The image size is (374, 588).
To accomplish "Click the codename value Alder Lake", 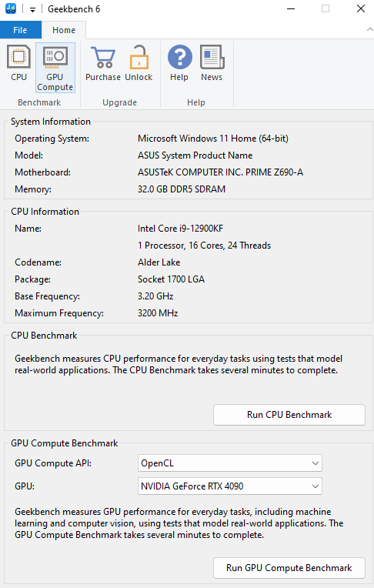I will click(x=159, y=262).
